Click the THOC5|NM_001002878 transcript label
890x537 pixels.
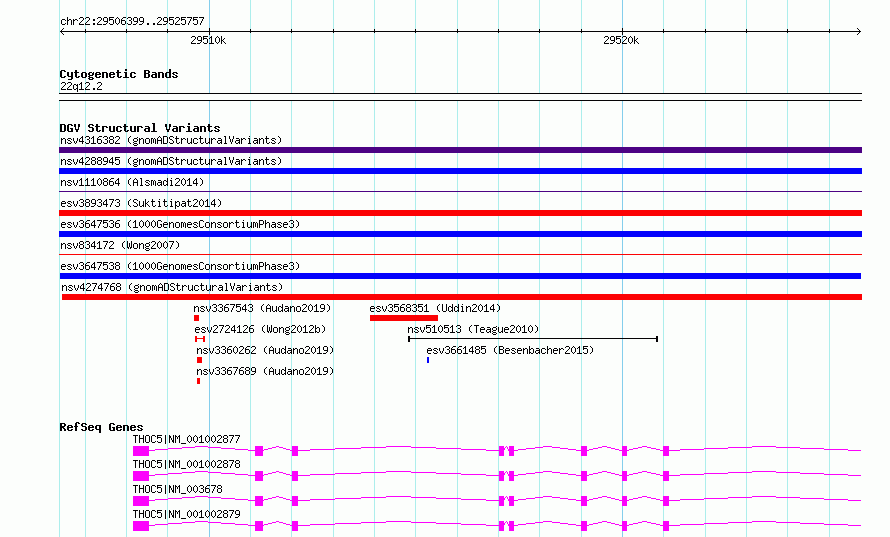coord(187,464)
